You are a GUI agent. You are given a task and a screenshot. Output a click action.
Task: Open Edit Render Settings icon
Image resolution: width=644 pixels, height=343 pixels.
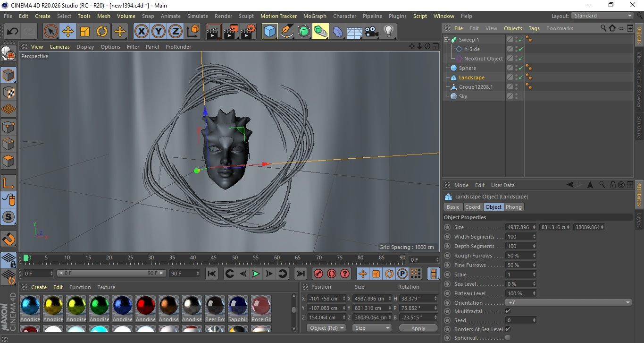tap(248, 32)
